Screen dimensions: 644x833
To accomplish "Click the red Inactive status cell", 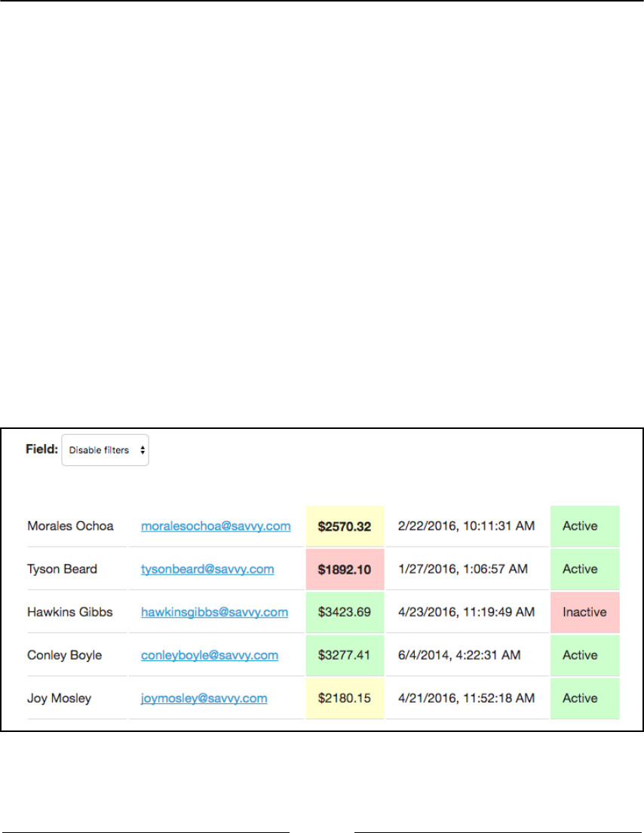I will click(x=585, y=612).
